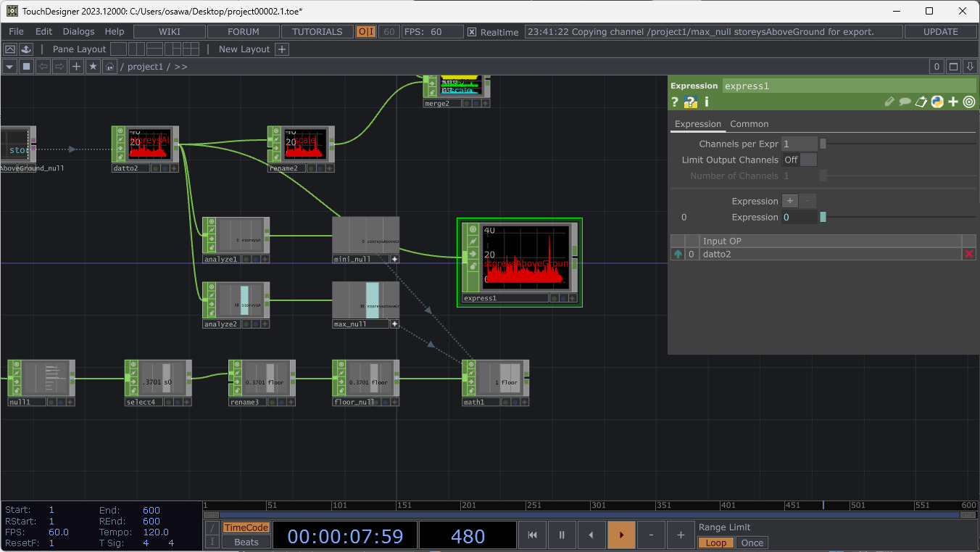Image resolution: width=980 pixels, height=552 pixels.
Task: Select the Expression parameter tab
Action: pyautogui.click(x=698, y=124)
